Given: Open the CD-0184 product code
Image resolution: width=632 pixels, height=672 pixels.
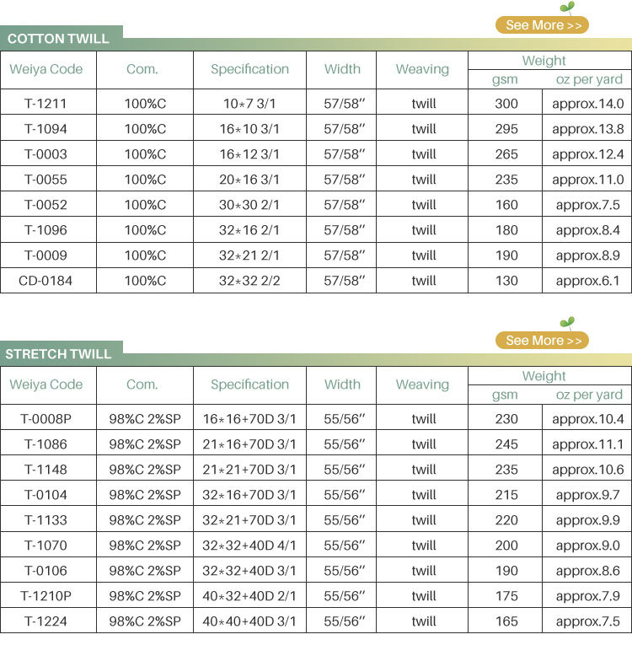Looking at the screenshot, I should coord(46,281).
